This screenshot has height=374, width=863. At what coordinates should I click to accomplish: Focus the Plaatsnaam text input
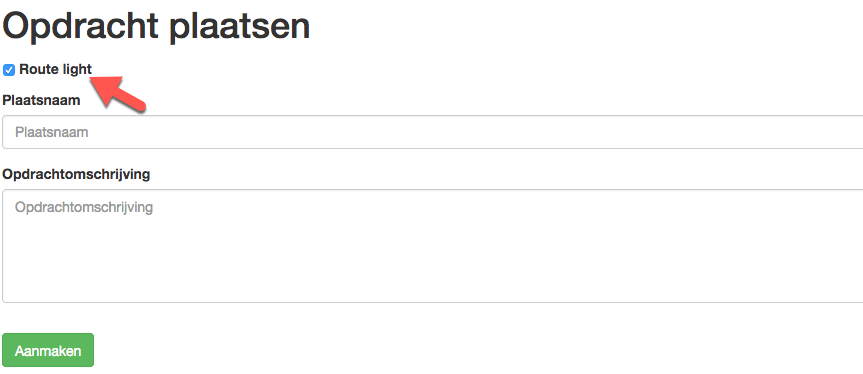tap(433, 132)
